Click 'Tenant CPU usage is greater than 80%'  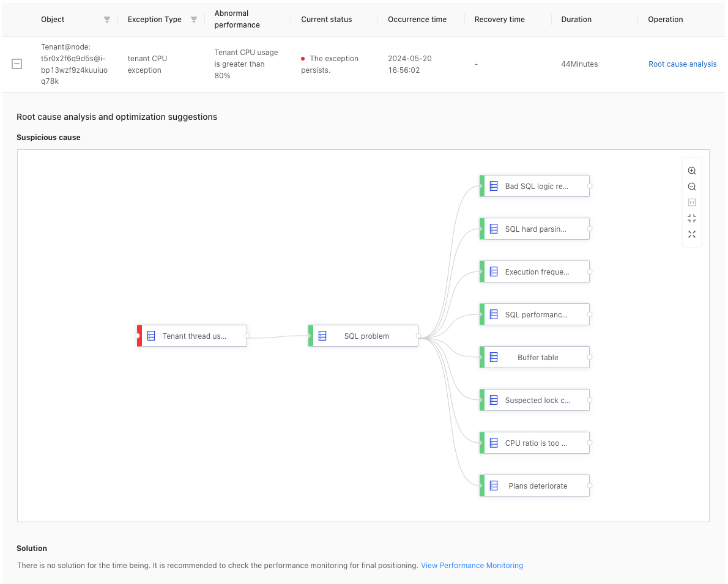[x=246, y=64]
